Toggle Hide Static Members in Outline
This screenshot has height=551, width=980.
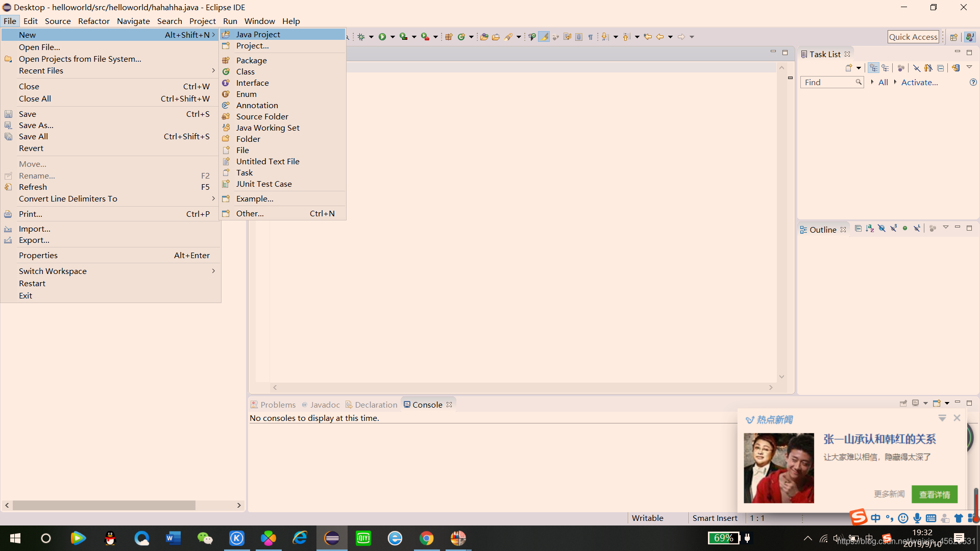893,229
